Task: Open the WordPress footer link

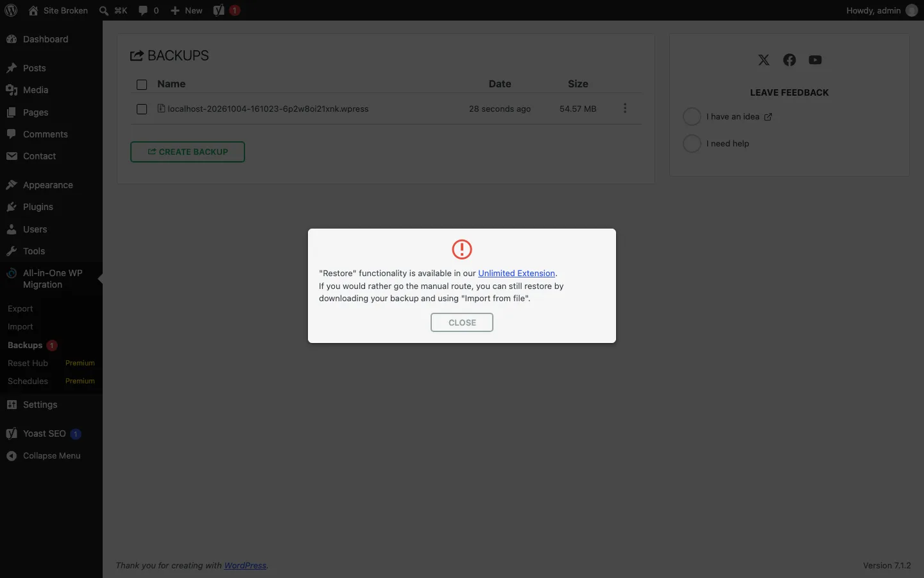Action: click(x=245, y=565)
